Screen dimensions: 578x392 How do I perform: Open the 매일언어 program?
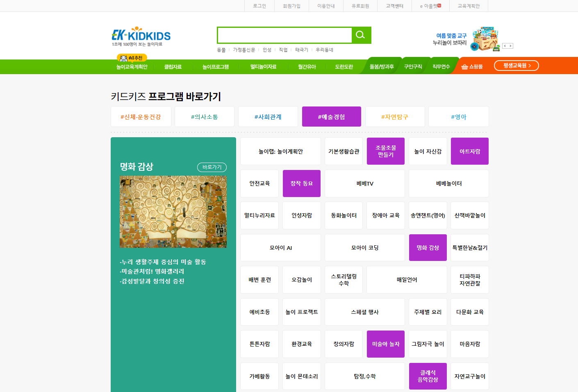coord(407,280)
